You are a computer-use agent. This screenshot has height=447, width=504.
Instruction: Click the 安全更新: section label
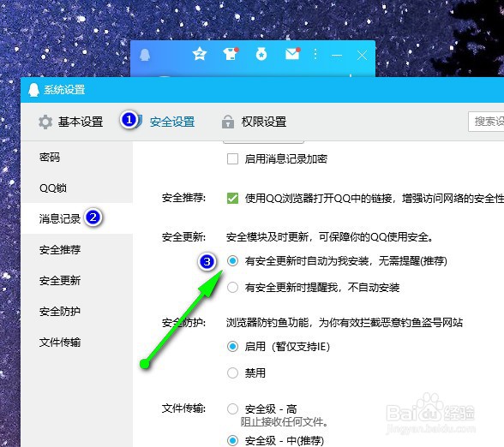183,237
